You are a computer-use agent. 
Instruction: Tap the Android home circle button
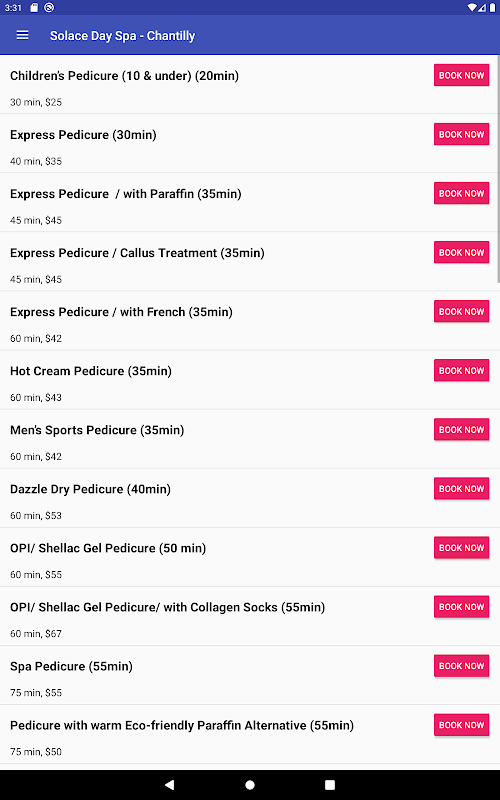[x=250, y=785]
